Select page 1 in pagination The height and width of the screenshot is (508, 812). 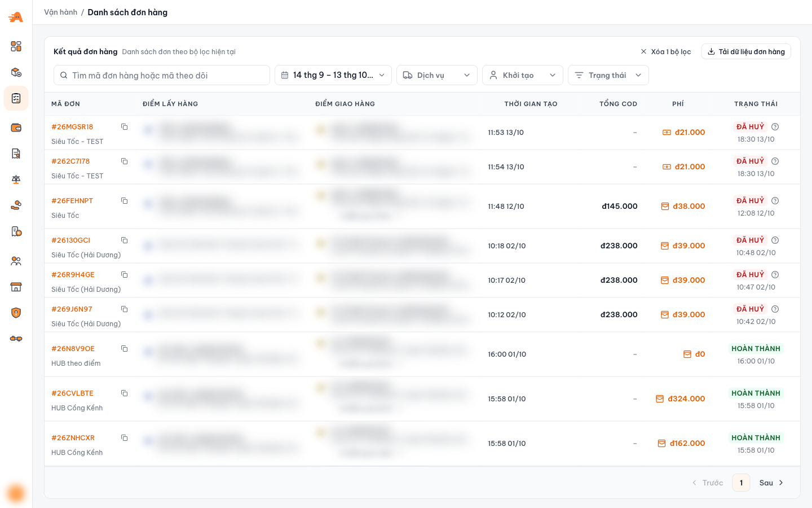tap(741, 483)
